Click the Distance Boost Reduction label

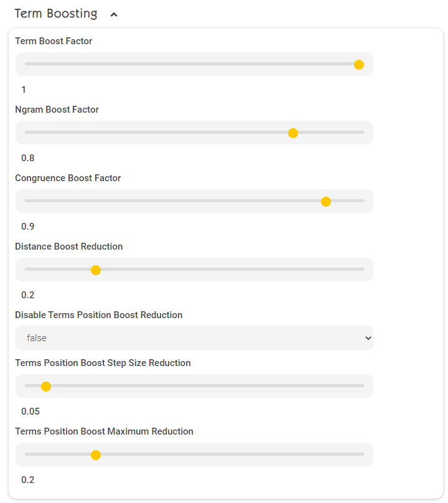pyautogui.click(x=69, y=247)
